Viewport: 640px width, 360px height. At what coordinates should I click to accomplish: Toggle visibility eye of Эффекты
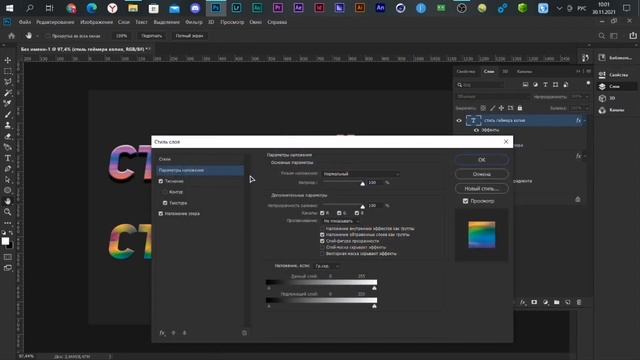[x=476, y=130]
